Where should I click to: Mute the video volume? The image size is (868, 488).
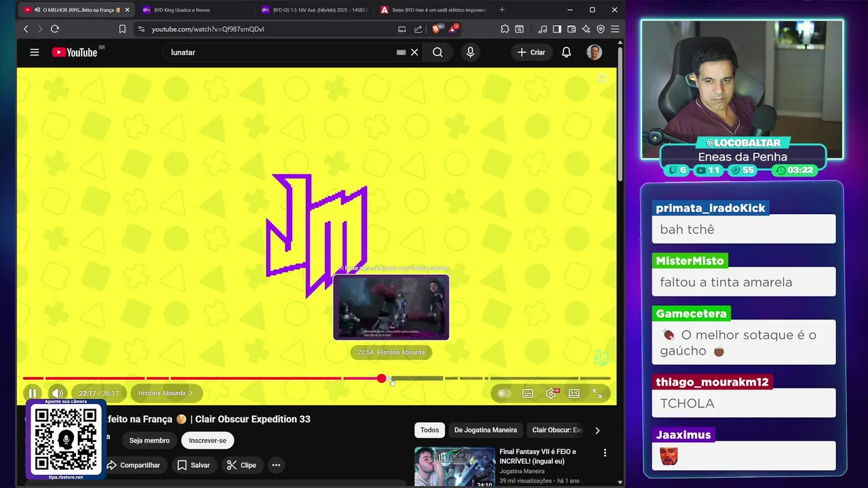click(x=58, y=393)
